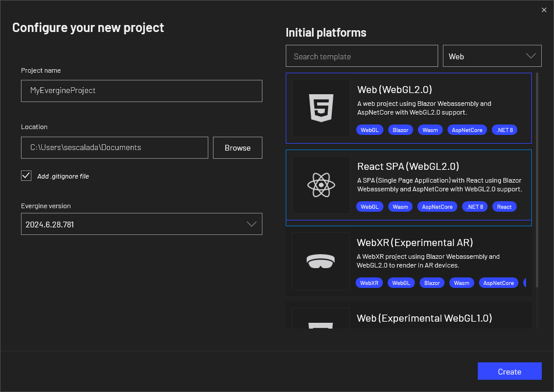Click the WebXR headset icon
The image size is (554, 392).
coord(321,261)
